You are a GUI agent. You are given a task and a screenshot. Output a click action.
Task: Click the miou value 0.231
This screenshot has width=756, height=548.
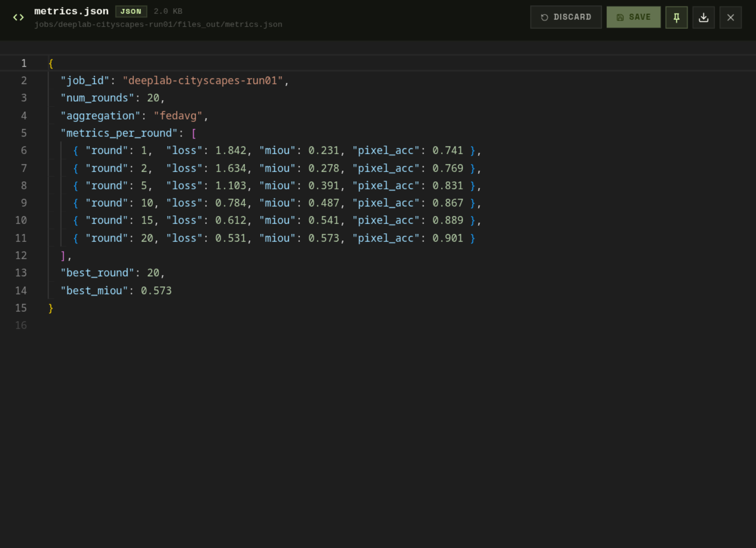324,150
